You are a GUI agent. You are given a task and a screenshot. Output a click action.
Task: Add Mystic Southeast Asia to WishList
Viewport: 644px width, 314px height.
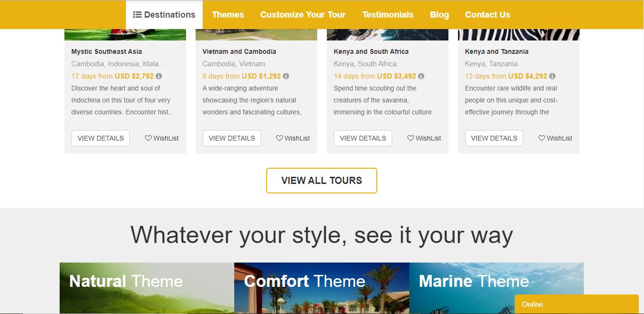162,138
